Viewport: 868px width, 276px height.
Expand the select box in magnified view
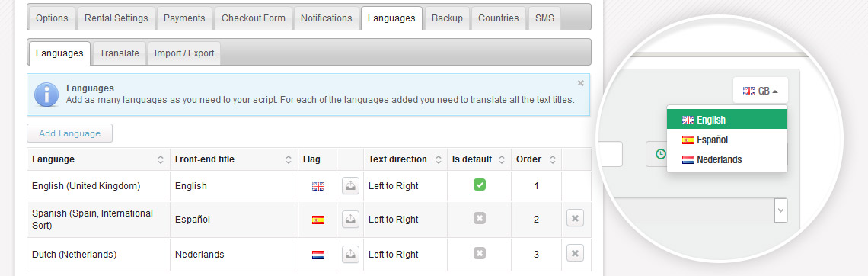(780, 210)
